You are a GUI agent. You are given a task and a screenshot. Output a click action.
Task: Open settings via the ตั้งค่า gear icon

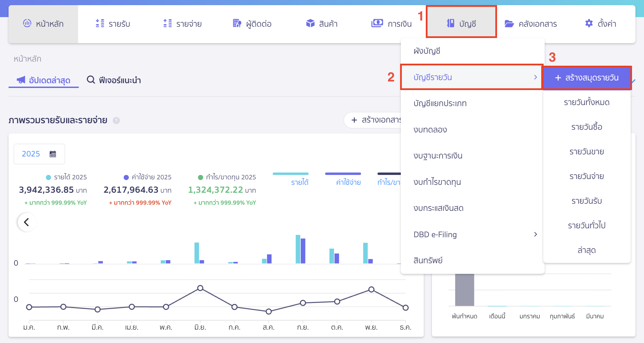coord(589,23)
